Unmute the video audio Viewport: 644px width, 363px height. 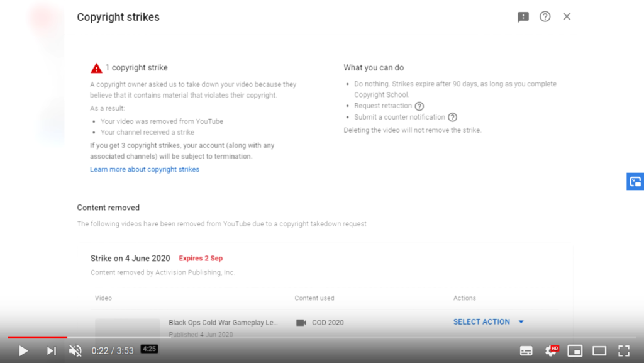[x=75, y=350]
